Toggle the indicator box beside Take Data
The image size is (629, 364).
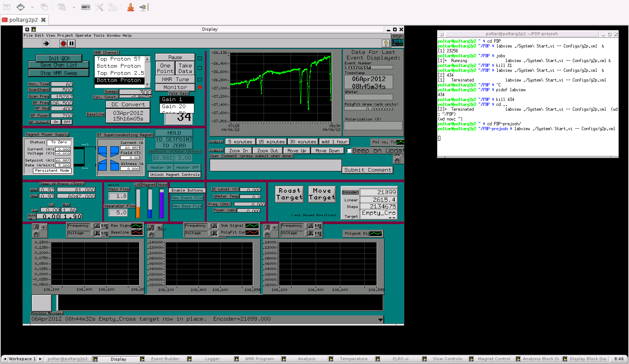(x=200, y=68)
